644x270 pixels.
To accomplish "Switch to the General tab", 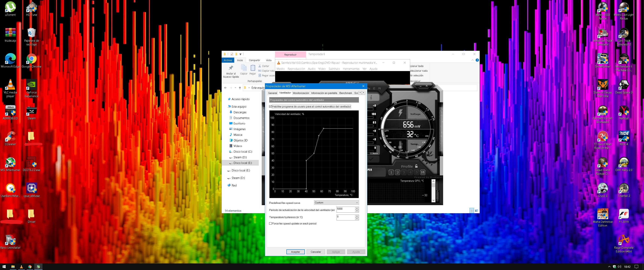I will tap(273, 93).
